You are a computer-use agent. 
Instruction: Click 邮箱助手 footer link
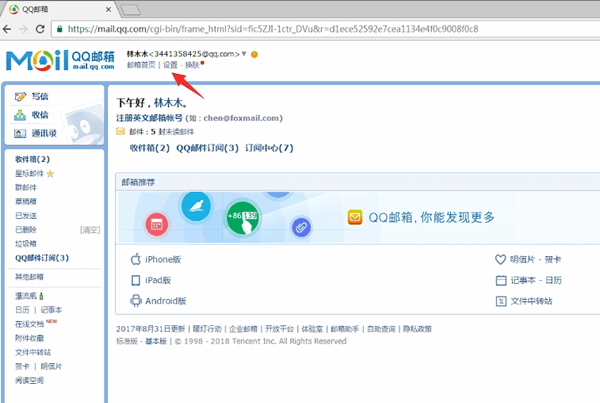click(345, 329)
